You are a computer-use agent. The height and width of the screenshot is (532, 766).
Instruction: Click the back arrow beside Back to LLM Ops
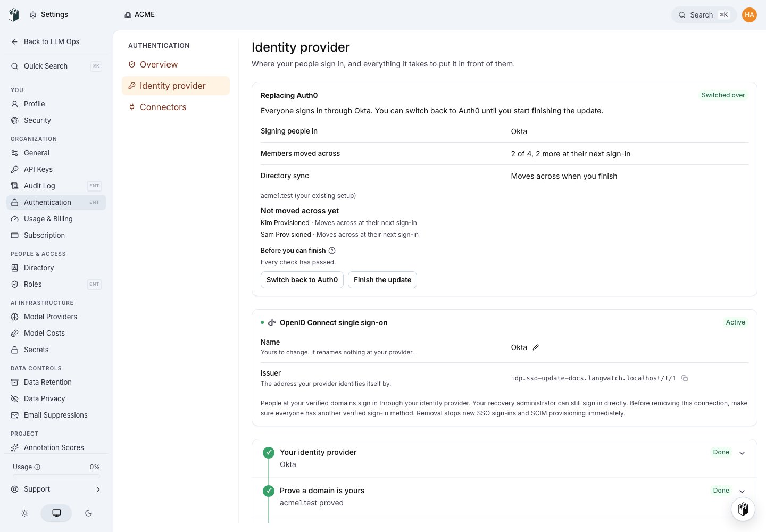(15, 41)
